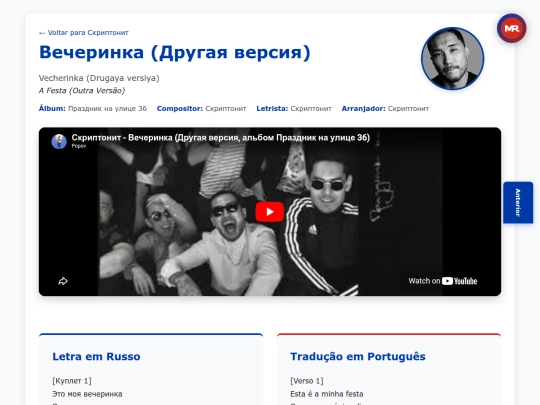
Task: Click the Anterior side button
Action: [518, 202]
